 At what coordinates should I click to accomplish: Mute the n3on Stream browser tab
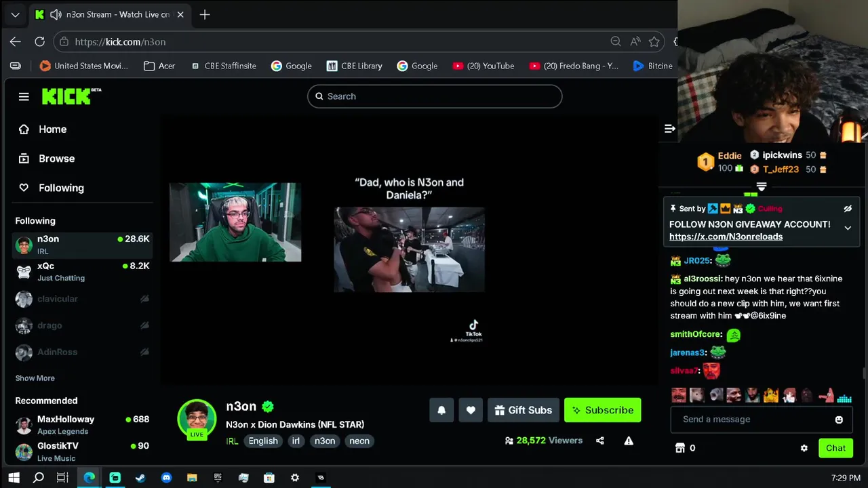click(x=56, y=14)
